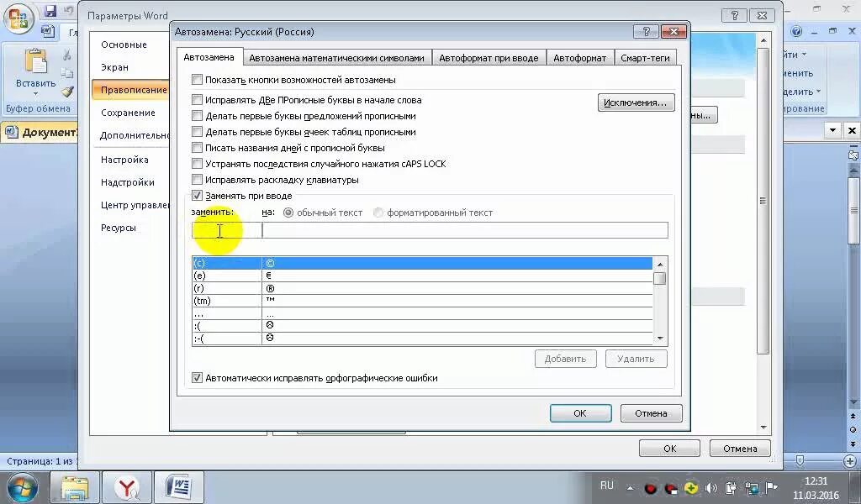
Task: Click the yellow-green plus tray icon
Action: (x=691, y=487)
